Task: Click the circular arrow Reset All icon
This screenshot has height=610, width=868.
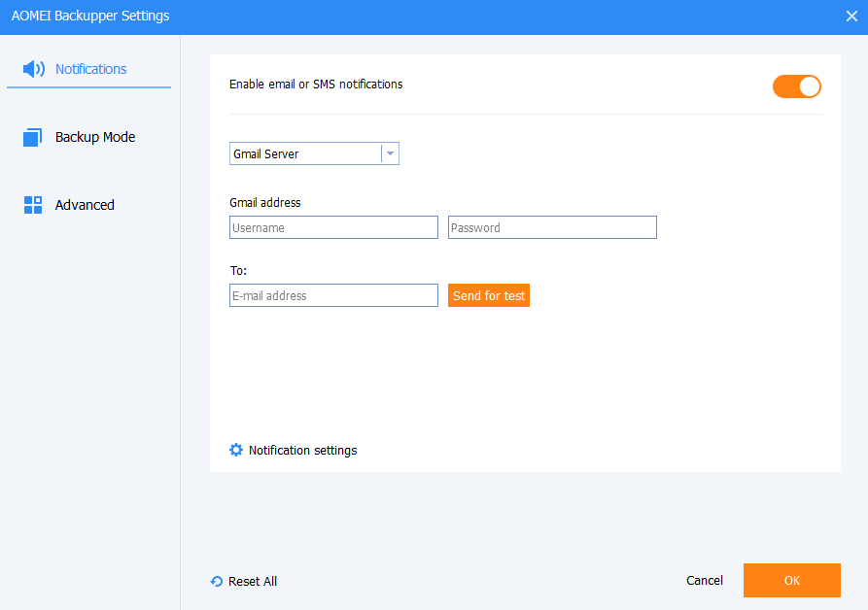Action: point(217,582)
